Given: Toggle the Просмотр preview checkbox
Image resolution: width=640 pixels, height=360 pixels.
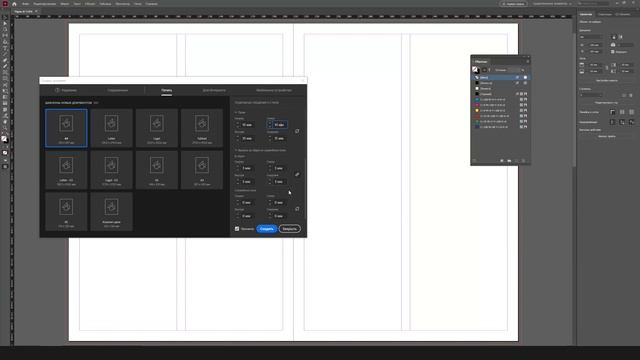Looking at the screenshot, I should pyautogui.click(x=237, y=229).
